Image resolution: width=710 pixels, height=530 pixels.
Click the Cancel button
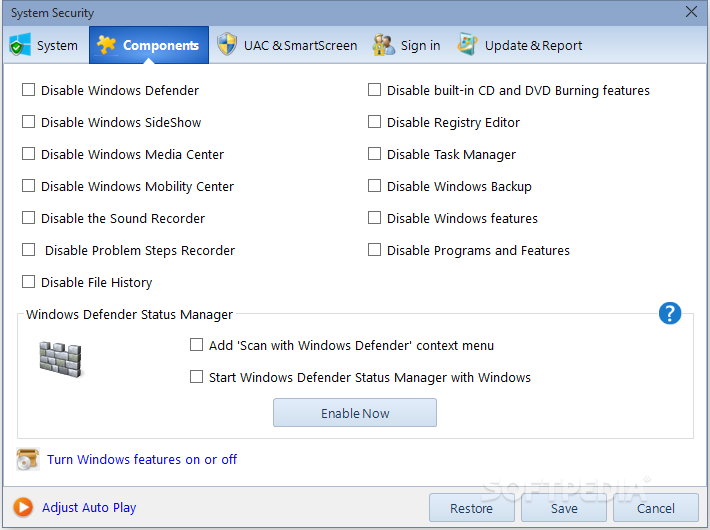656,508
